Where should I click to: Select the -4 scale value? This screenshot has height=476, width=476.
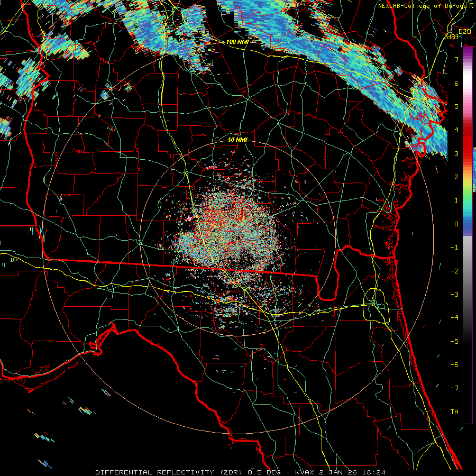click(454, 317)
